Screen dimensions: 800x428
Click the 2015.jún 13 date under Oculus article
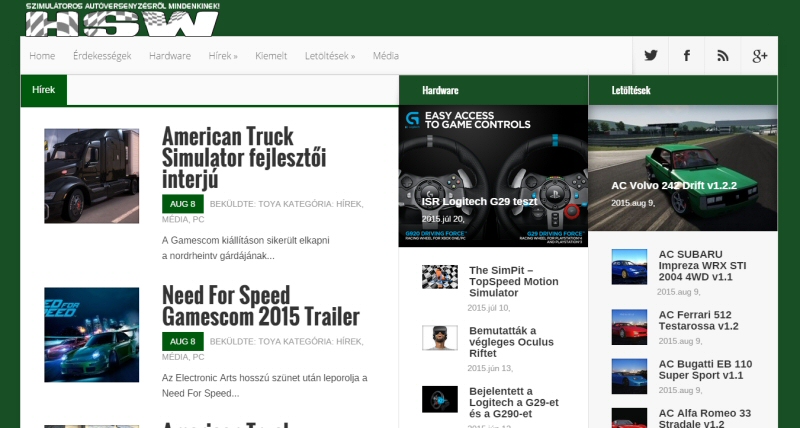(490, 368)
